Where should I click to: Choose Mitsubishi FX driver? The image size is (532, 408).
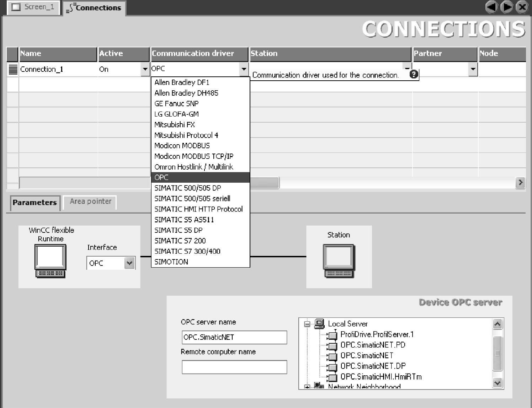point(201,125)
